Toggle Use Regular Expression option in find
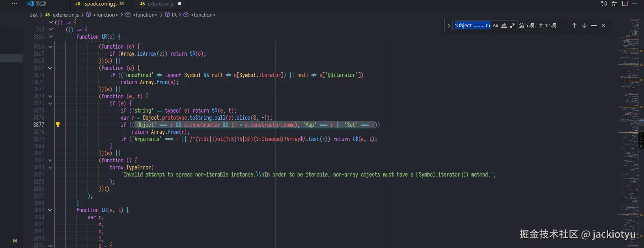The image size is (644, 248). tap(512, 25)
